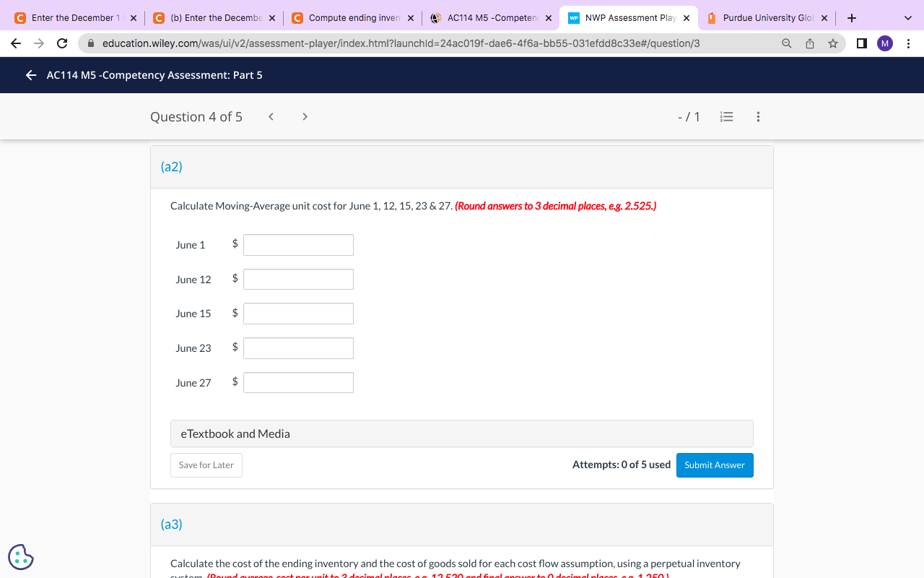Open the browser side panel
This screenshot has height=578, width=924.
(x=862, y=43)
